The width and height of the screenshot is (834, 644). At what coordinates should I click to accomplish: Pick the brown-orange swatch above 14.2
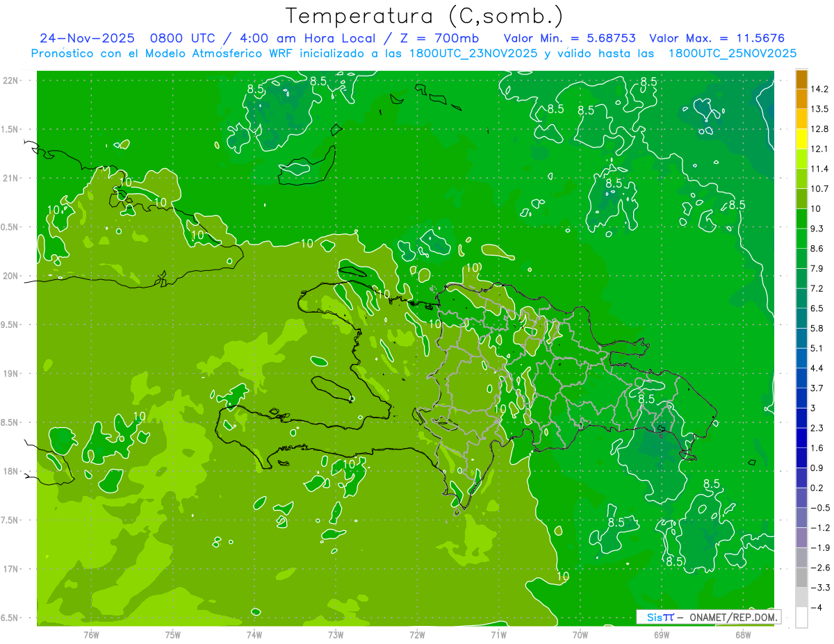coord(801,80)
